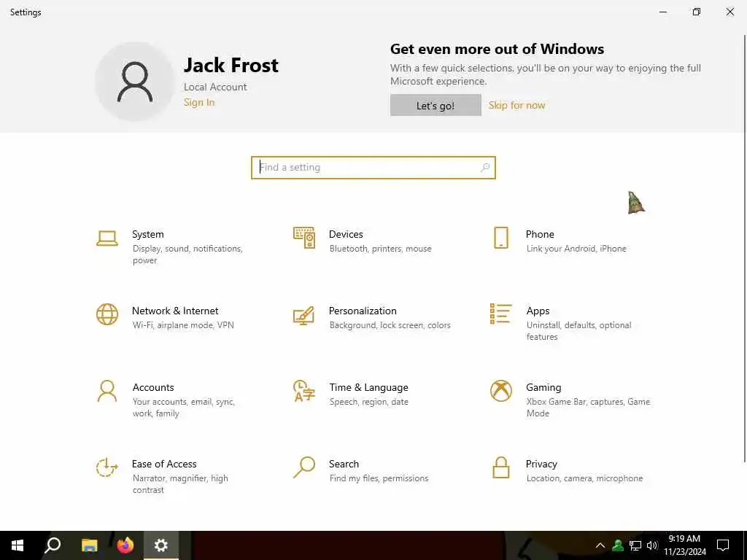Click 'Location, camera, microphone' description

click(x=584, y=478)
